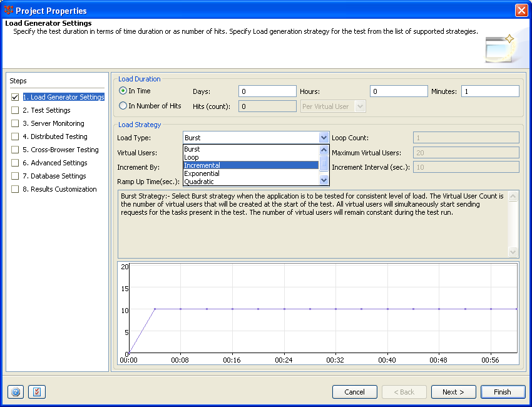The width and height of the screenshot is (532, 407).
Task: Click the Back button
Action: tap(404, 392)
